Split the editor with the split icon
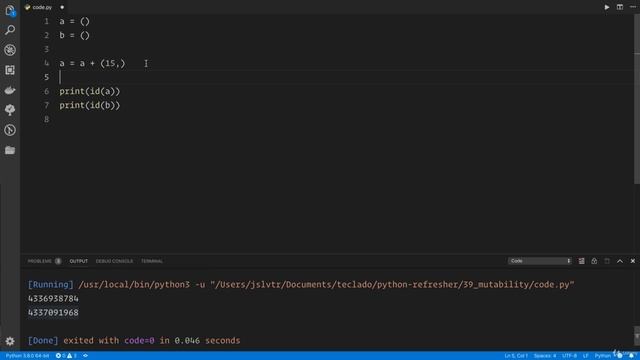This screenshot has width=640, height=360. [x=620, y=7]
